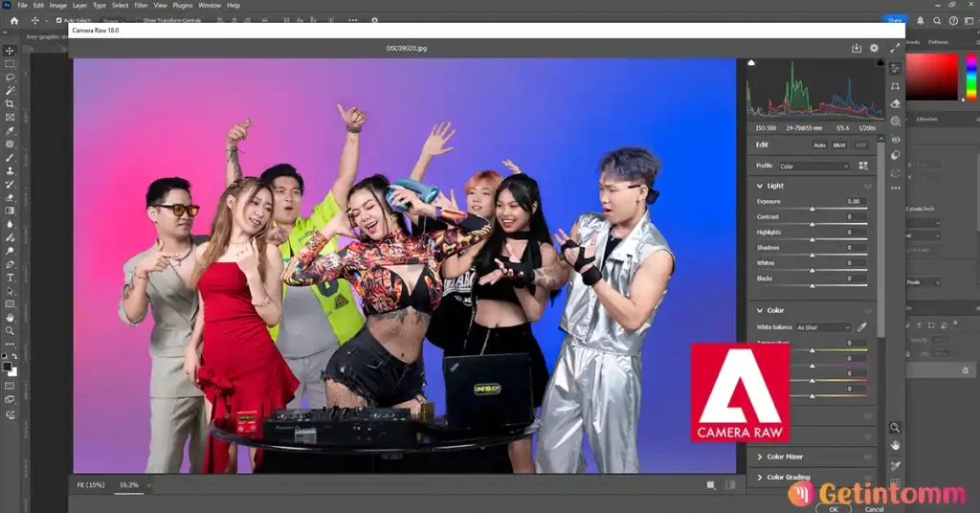Select Camera Raw red eye removal tool
980x513 pixels.
(x=895, y=140)
